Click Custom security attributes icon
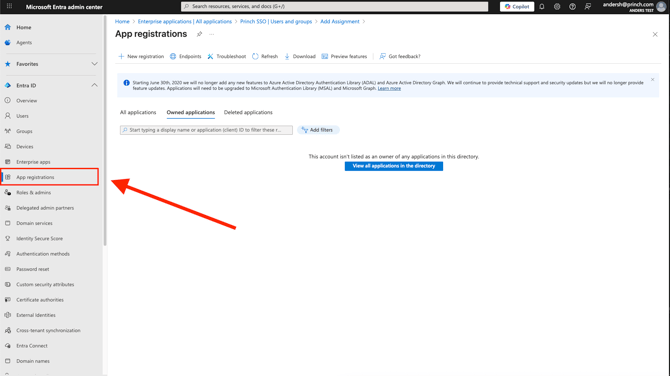Screen dimensions: 670x376 coord(8,285)
